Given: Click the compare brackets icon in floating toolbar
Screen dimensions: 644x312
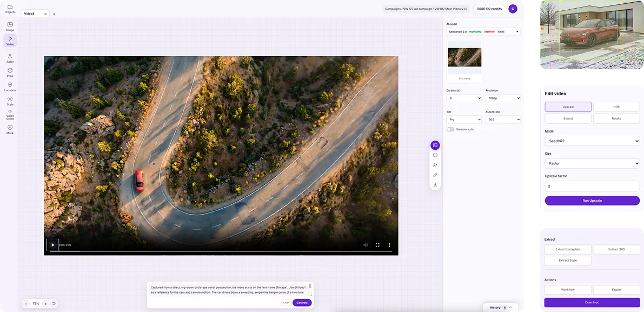Looking at the screenshot, I should point(435,155).
